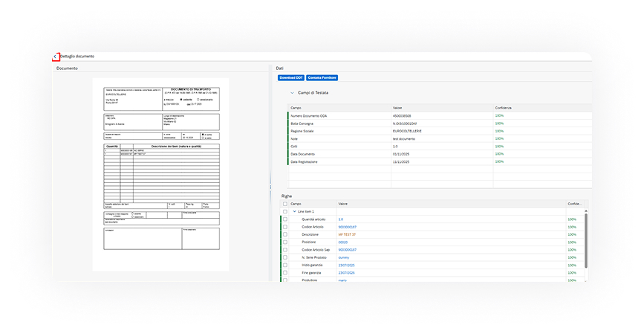
Task: Click the Posizione value 00020
Action: coord(342,243)
